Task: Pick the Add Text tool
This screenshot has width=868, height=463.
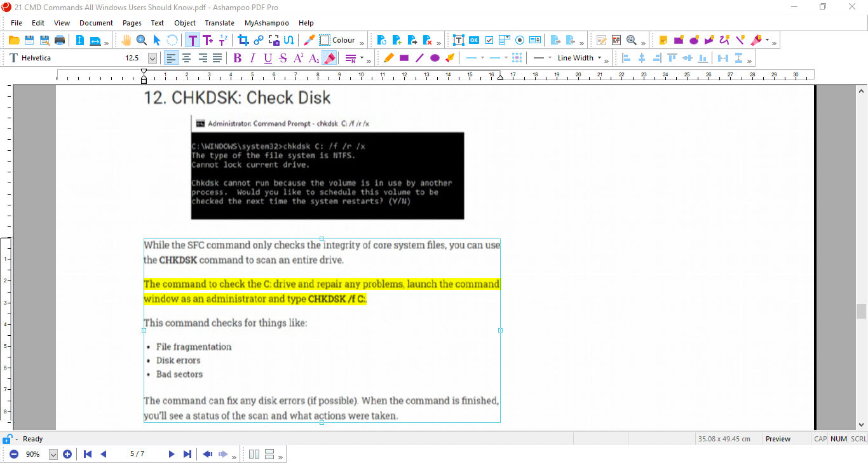Action: (208, 40)
